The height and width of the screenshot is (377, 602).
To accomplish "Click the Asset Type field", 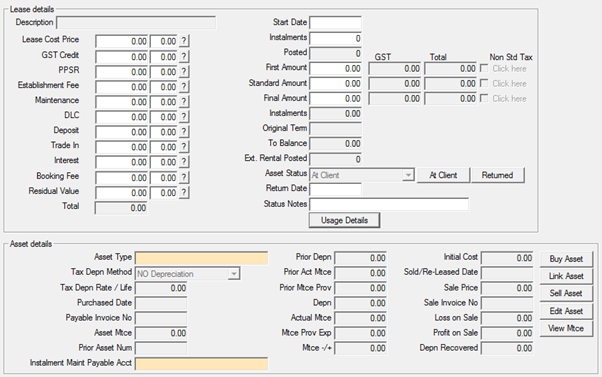I will tap(202, 258).
